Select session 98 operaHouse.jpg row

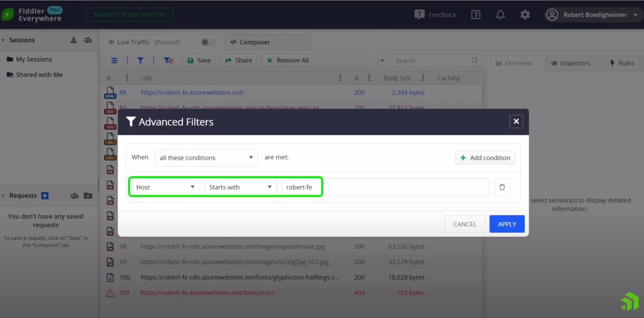pyautogui.click(x=293, y=247)
